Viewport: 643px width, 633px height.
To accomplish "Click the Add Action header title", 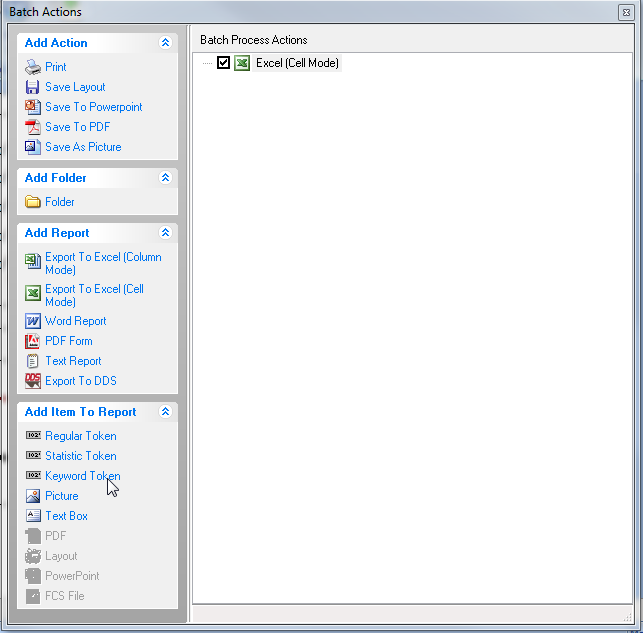I will point(56,43).
